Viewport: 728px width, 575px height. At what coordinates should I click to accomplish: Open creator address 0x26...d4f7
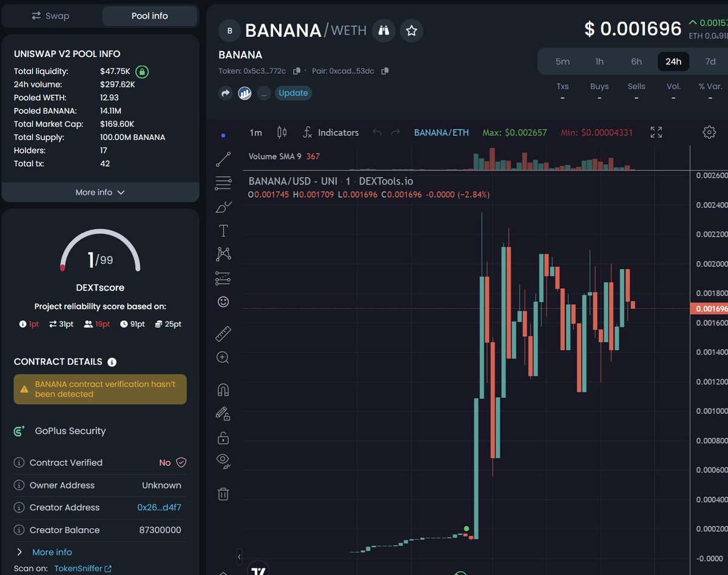coord(160,507)
